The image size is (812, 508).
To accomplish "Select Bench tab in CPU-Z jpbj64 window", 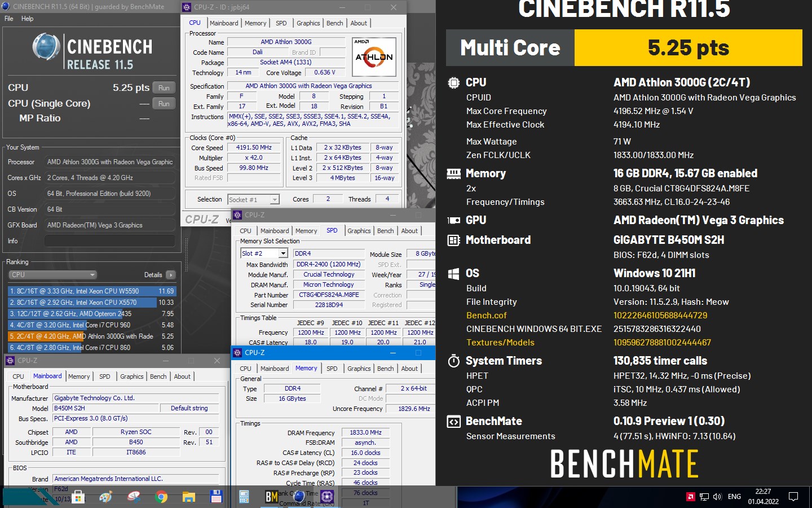I will click(334, 23).
